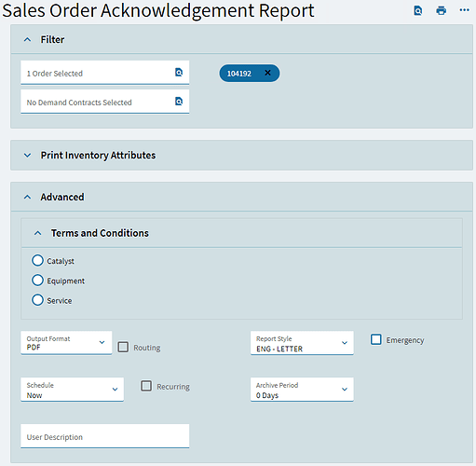Toggle the Routing checkbox

click(123, 347)
